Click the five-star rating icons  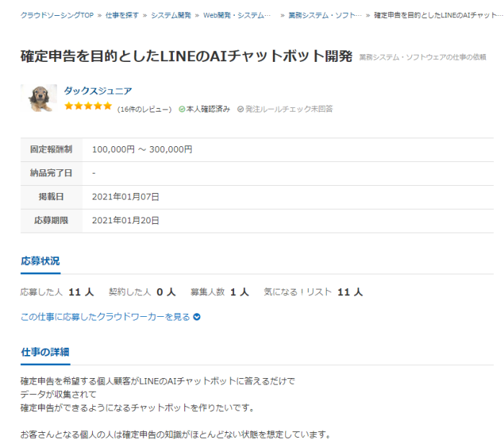pos(88,106)
